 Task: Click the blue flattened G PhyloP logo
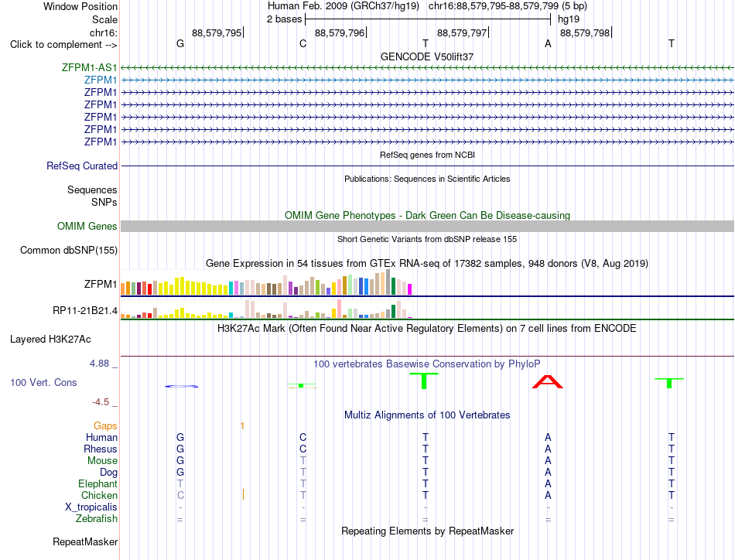click(x=181, y=386)
